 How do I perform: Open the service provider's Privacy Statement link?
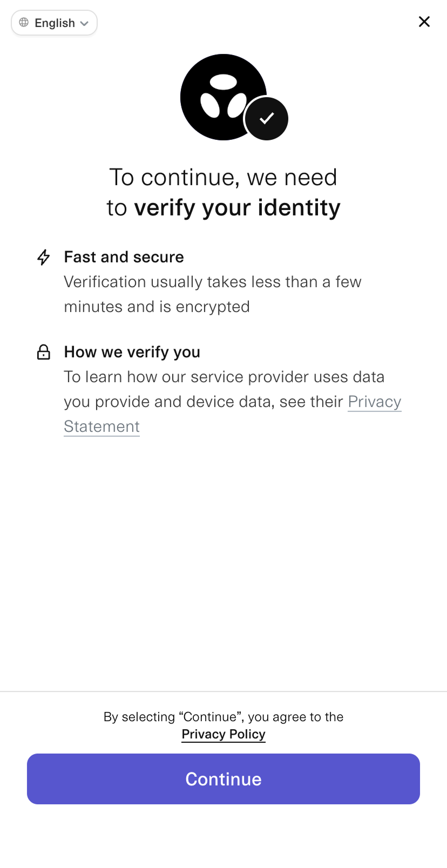374,402
